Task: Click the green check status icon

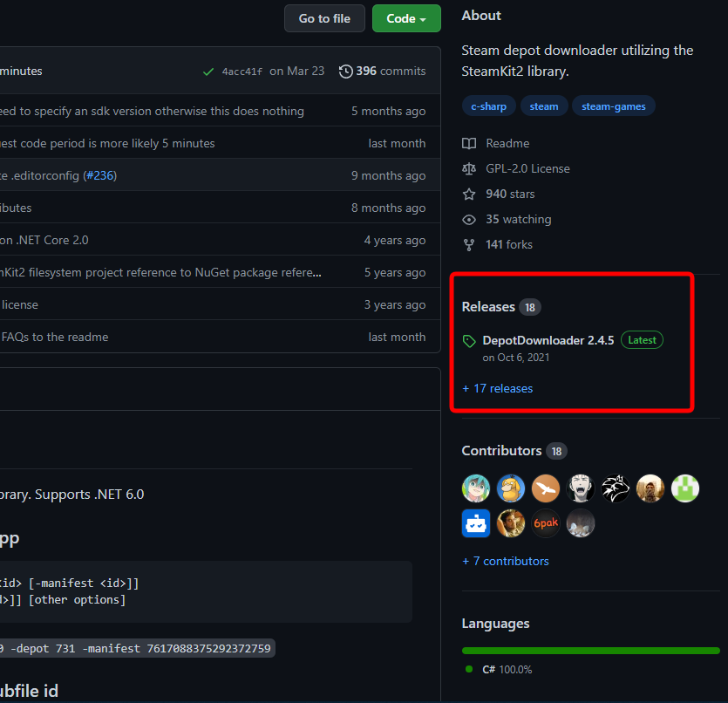Action: [x=208, y=72]
